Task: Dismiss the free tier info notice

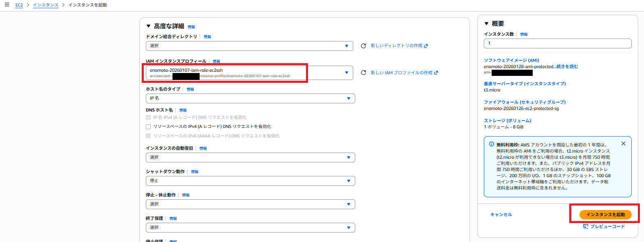Action: [623, 144]
